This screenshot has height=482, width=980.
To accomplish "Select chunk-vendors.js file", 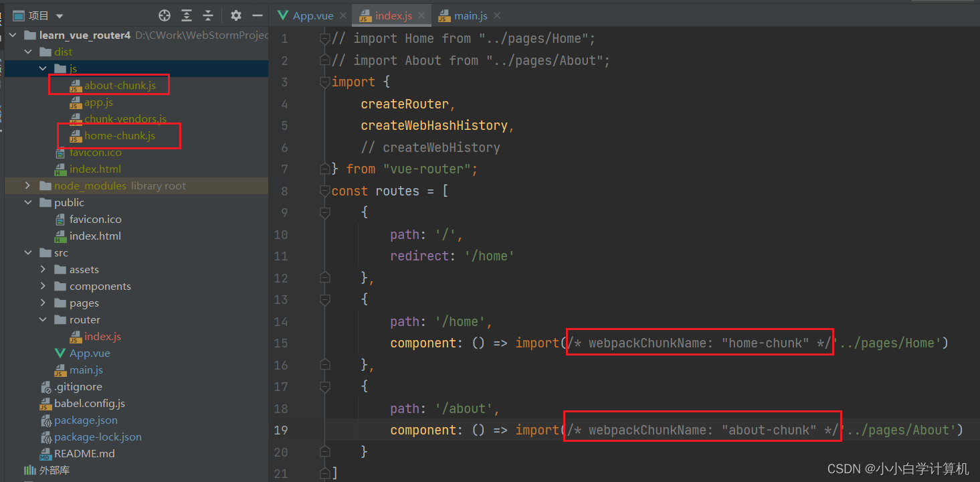I will click(125, 118).
